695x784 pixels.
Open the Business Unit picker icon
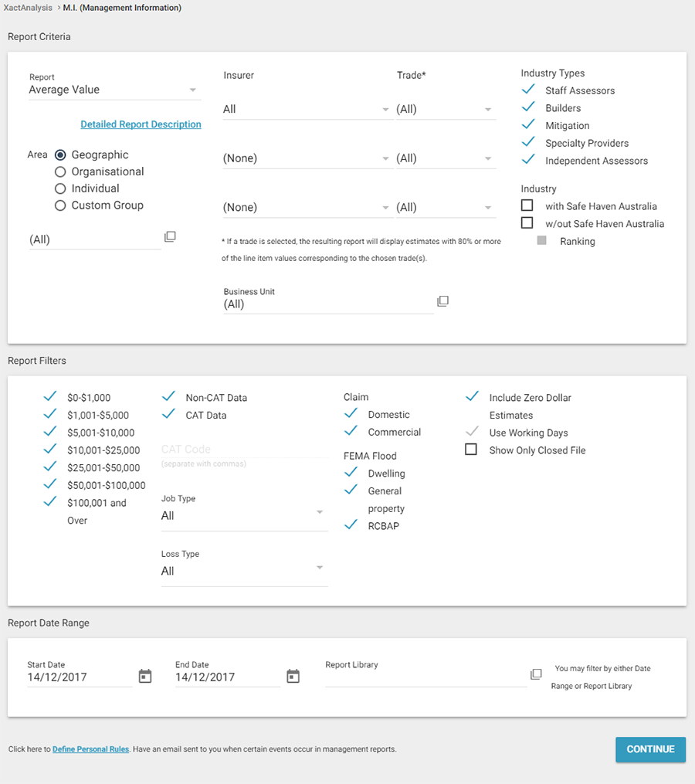coord(442,301)
